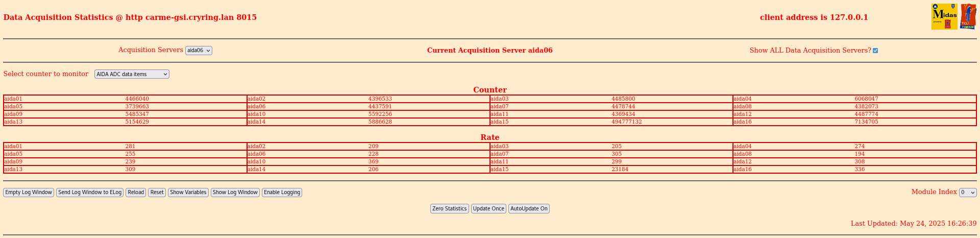Select Counter value 4369434 for aida11

click(x=624, y=114)
